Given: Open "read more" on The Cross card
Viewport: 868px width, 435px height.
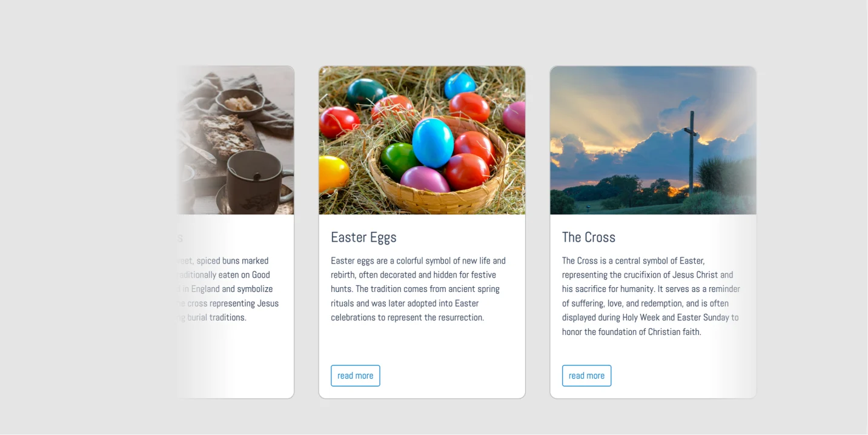Looking at the screenshot, I should (x=586, y=376).
